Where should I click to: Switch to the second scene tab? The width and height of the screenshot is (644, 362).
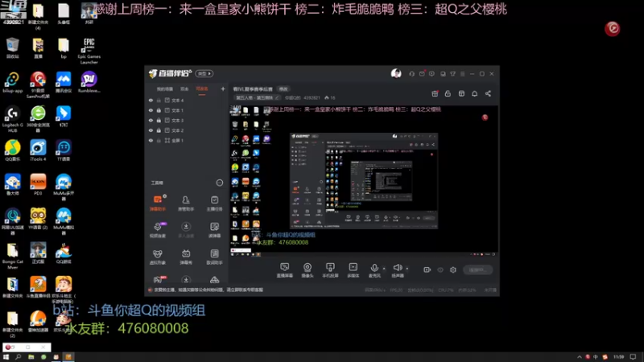pyautogui.click(x=184, y=89)
